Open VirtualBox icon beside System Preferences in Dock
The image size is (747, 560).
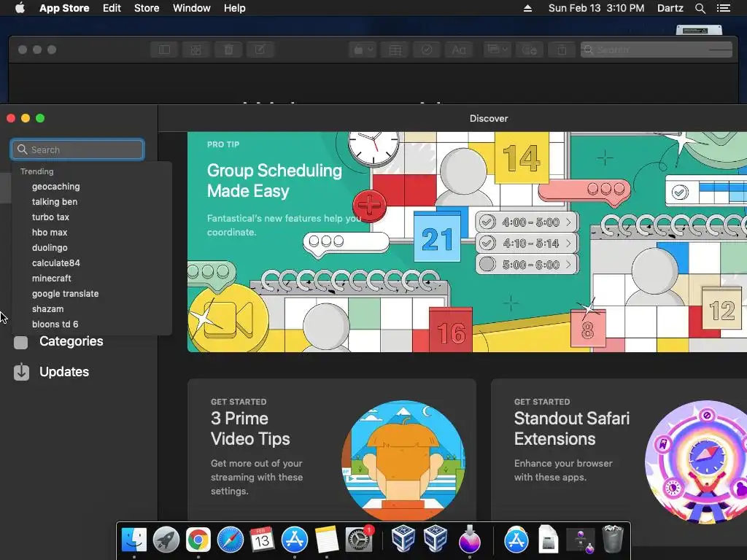point(403,539)
